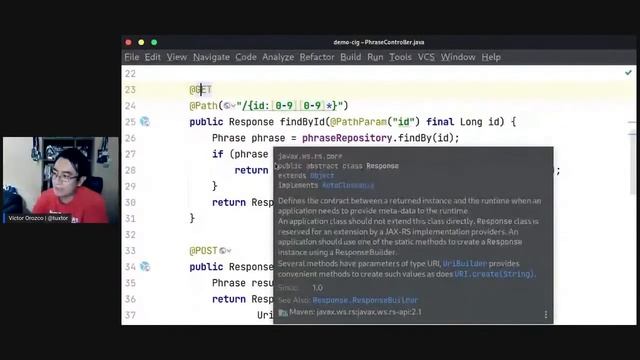Follow the Object link in documentation popup

[x=322, y=176]
